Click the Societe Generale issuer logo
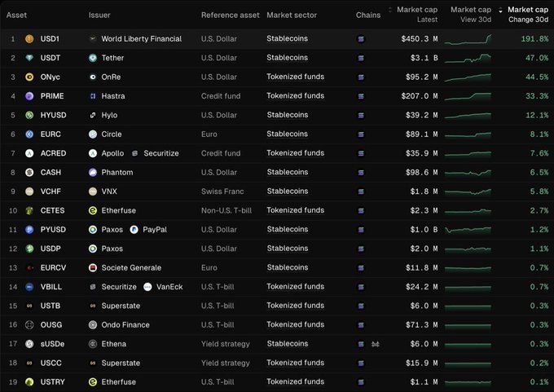 click(93, 267)
